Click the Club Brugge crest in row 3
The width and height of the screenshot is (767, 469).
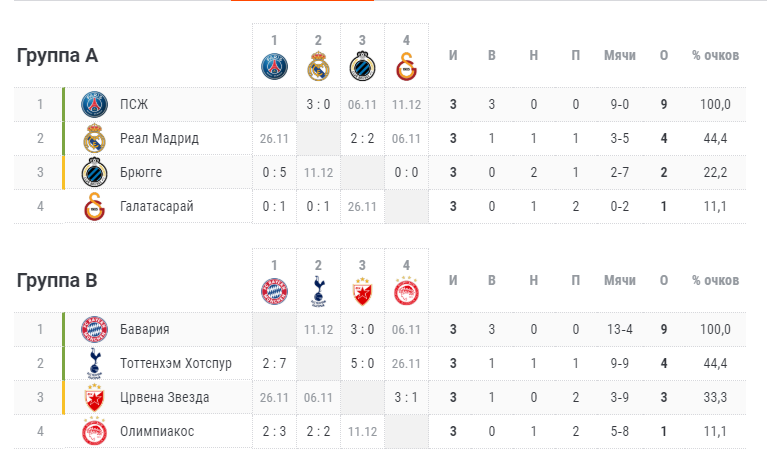point(94,172)
